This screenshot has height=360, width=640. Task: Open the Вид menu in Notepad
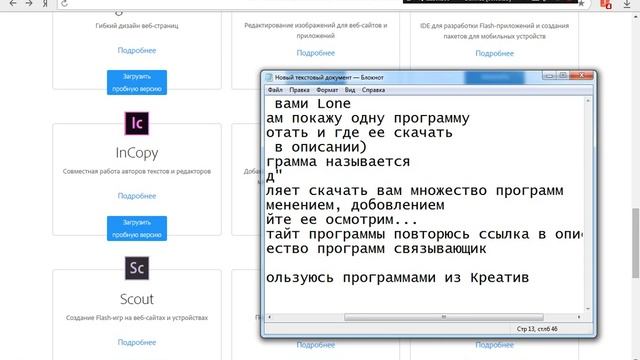(350, 90)
